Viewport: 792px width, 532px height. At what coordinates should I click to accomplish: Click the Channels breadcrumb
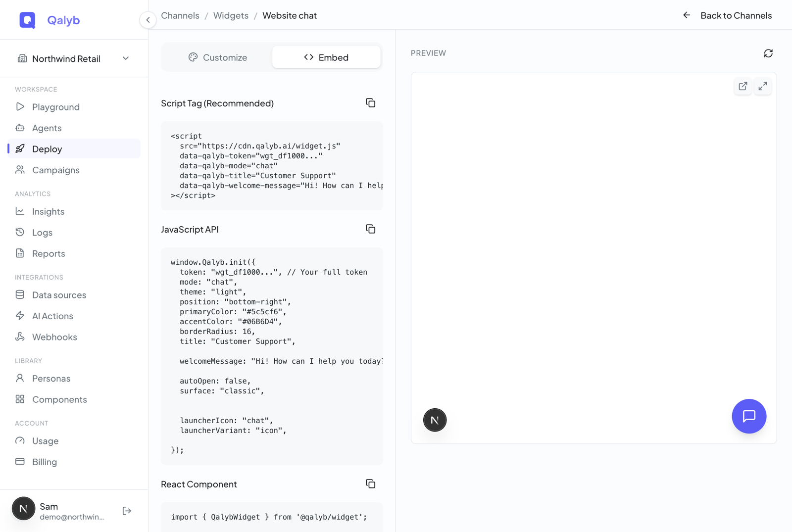click(x=180, y=15)
